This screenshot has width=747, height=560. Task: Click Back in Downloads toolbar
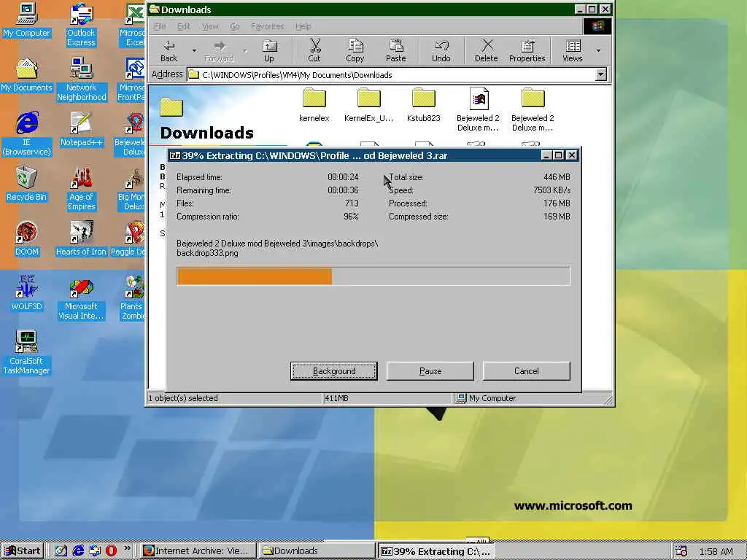(x=169, y=51)
